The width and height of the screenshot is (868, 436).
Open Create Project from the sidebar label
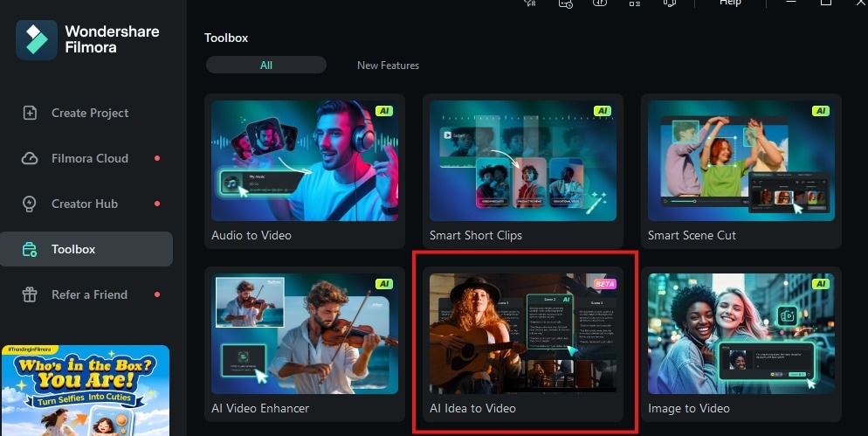click(x=90, y=113)
